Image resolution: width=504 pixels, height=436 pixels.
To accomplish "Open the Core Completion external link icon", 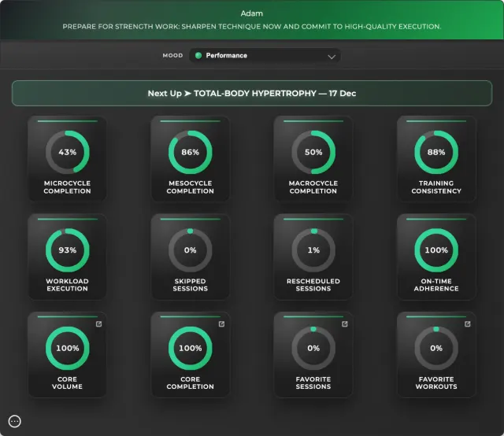I will point(221,324).
